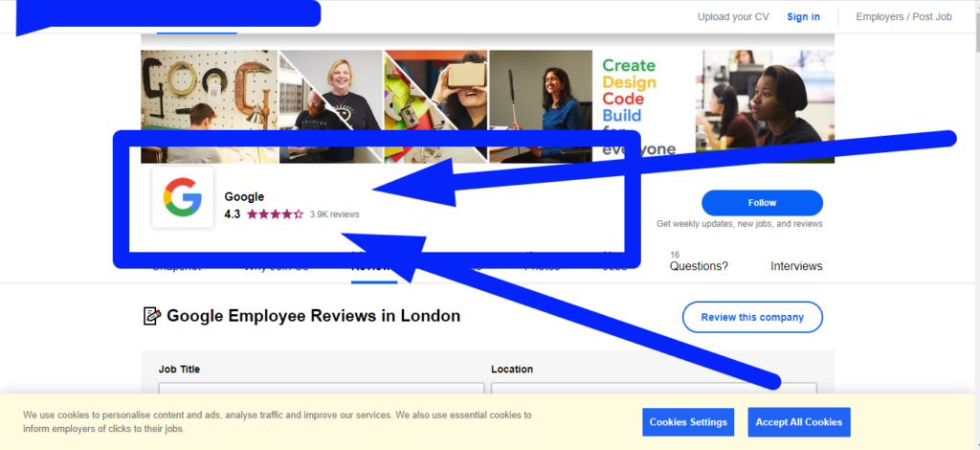Viewport: 980px width, 450px height.
Task: Switch to the Questions? tab
Action: [x=699, y=265]
